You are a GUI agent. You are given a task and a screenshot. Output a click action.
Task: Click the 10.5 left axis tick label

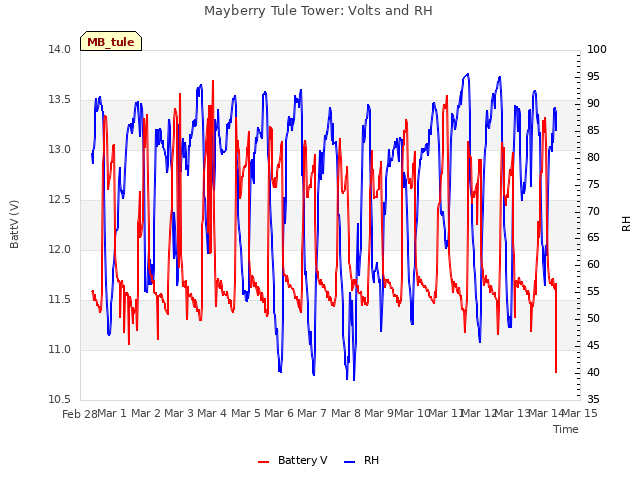pyautogui.click(x=59, y=399)
